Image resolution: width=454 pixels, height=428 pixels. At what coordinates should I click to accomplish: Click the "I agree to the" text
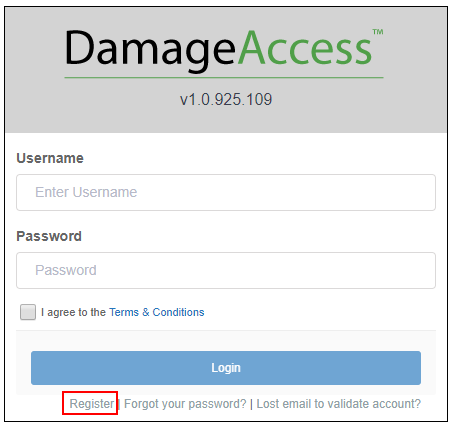[x=73, y=312]
